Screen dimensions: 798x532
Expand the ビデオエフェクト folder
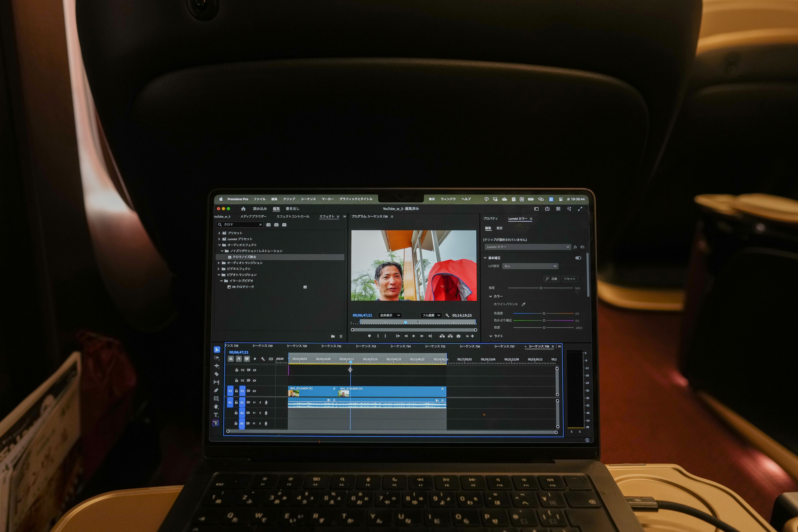(x=219, y=269)
